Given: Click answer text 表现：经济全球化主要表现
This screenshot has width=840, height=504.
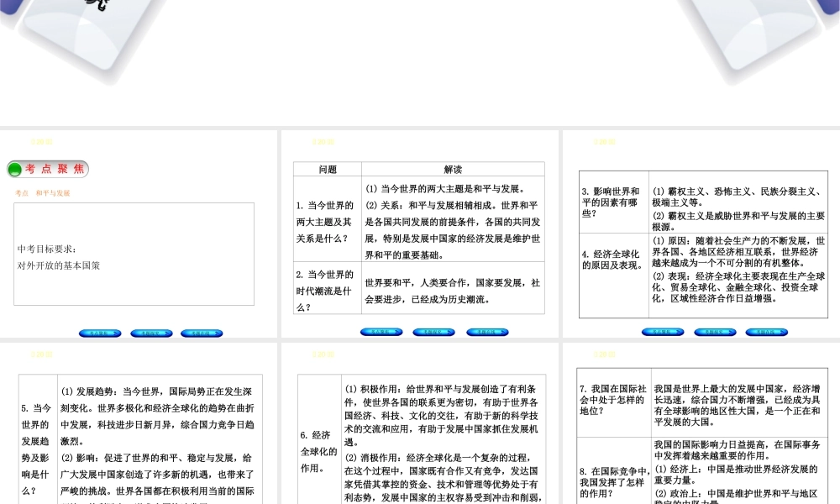Looking at the screenshot, I should 738,287.
